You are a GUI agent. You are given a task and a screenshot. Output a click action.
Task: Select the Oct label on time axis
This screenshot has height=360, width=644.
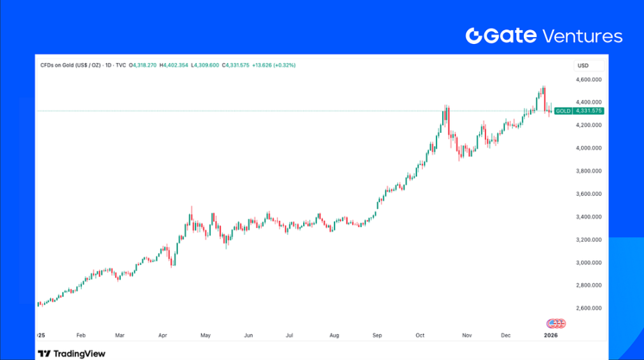coord(419,336)
